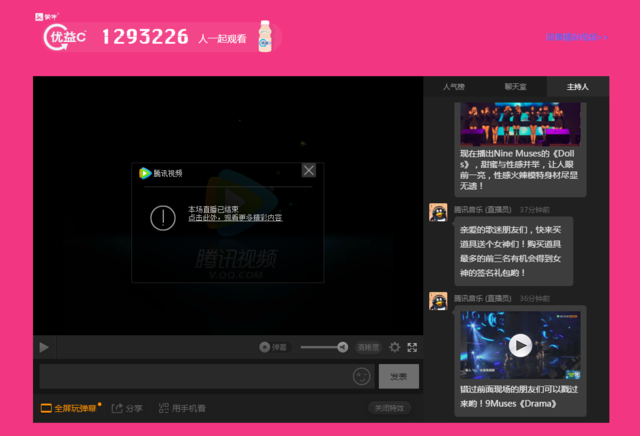
Task: Click the caption 错过前面现场的朋友们可以戳过来哟
Action: (519, 396)
